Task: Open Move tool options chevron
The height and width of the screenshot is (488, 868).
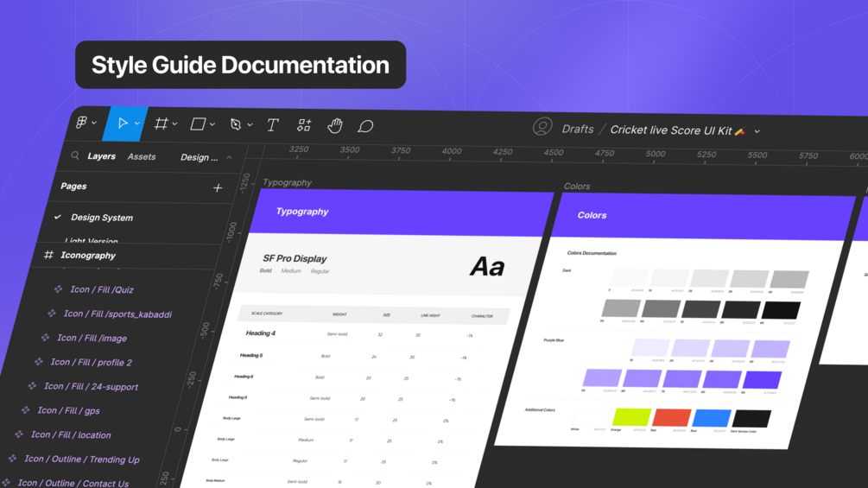Action: click(137, 124)
